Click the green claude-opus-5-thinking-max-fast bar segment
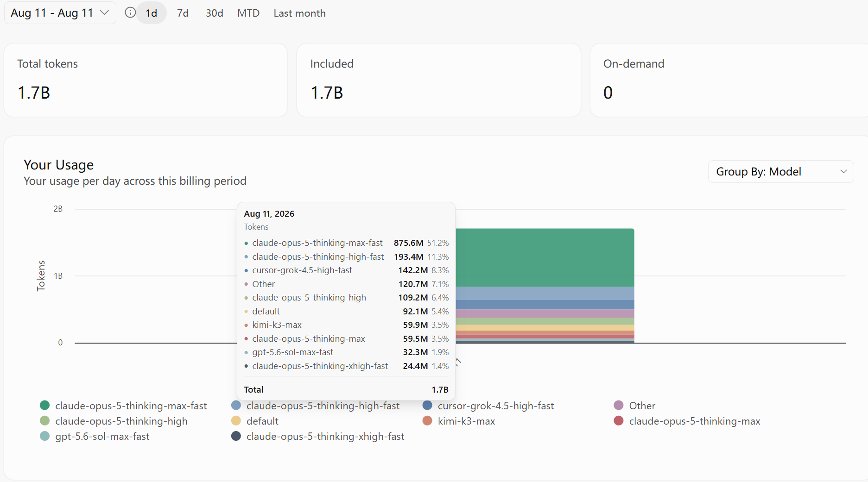The width and height of the screenshot is (868, 482). click(x=545, y=257)
